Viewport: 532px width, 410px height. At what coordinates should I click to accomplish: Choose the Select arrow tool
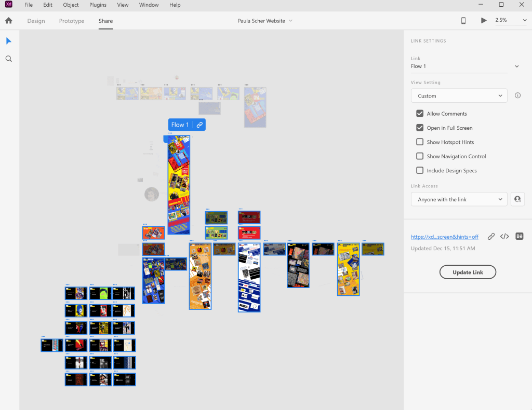click(9, 41)
